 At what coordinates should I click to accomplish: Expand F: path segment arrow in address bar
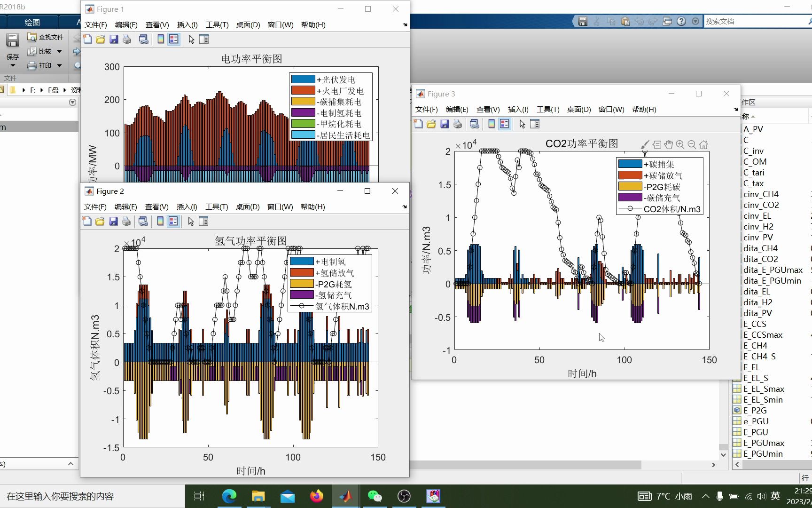(x=41, y=90)
